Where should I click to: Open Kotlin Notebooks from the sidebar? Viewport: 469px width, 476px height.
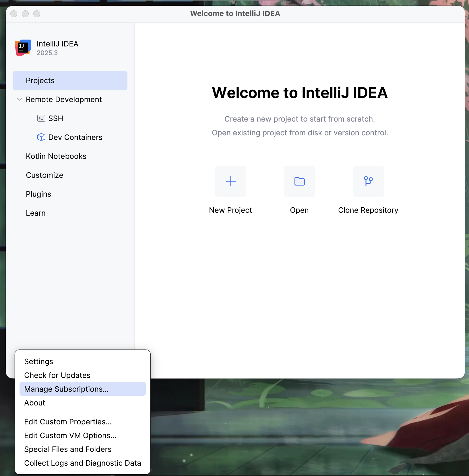point(56,156)
